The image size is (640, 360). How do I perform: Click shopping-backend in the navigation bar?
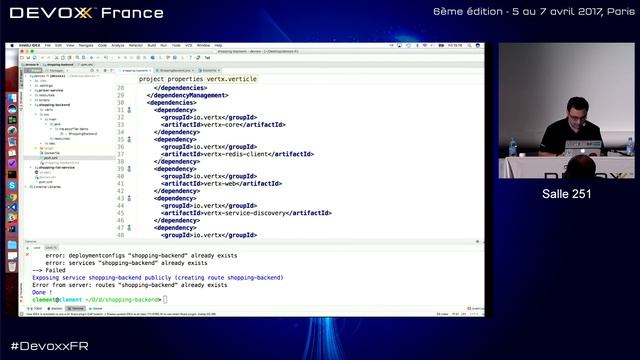pyautogui.click(x=58, y=64)
